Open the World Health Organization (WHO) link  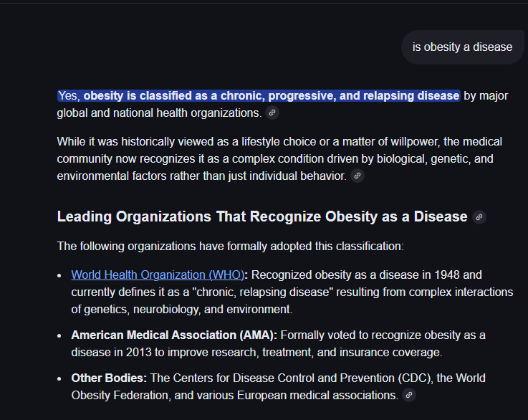(158, 275)
